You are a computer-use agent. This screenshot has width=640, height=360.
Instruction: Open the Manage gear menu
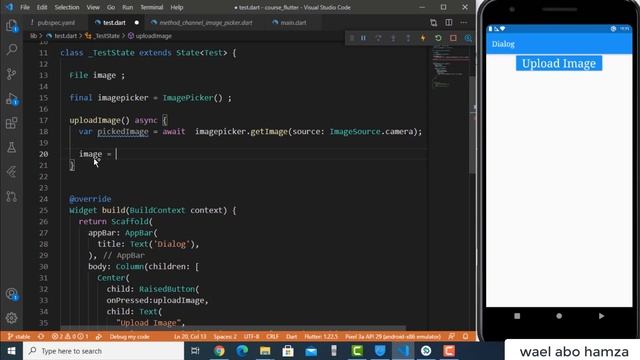pyautogui.click(x=11, y=318)
